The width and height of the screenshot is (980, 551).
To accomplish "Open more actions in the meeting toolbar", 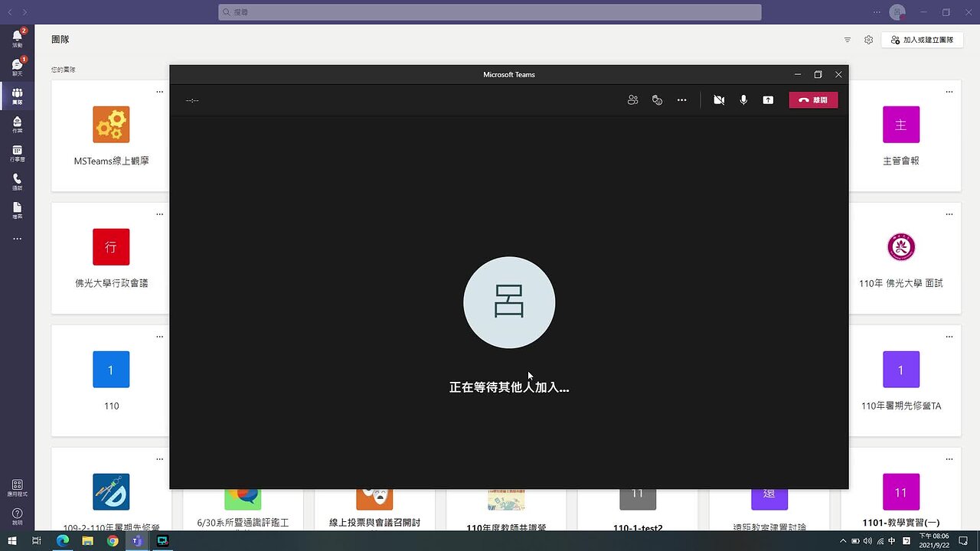I will tap(681, 100).
